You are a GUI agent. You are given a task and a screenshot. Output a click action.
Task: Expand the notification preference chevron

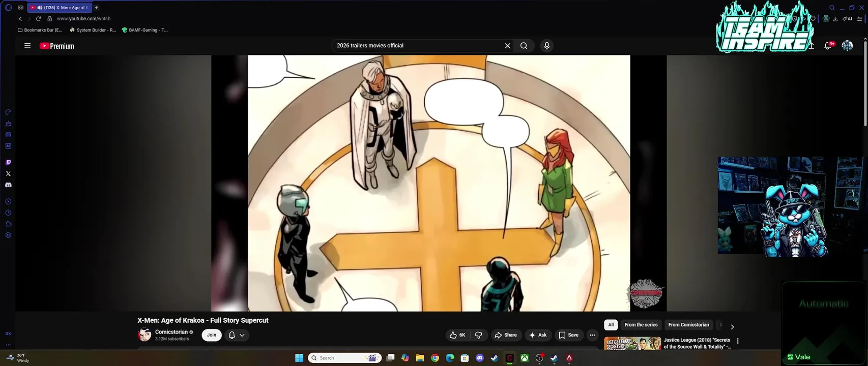pos(242,335)
